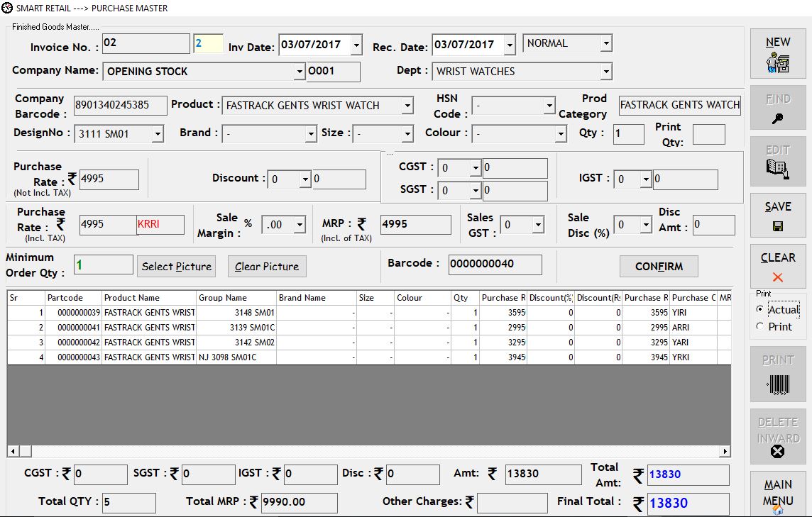Click the Invoice No. field containing 02
812x517 pixels.
pyautogui.click(x=146, y=43)
